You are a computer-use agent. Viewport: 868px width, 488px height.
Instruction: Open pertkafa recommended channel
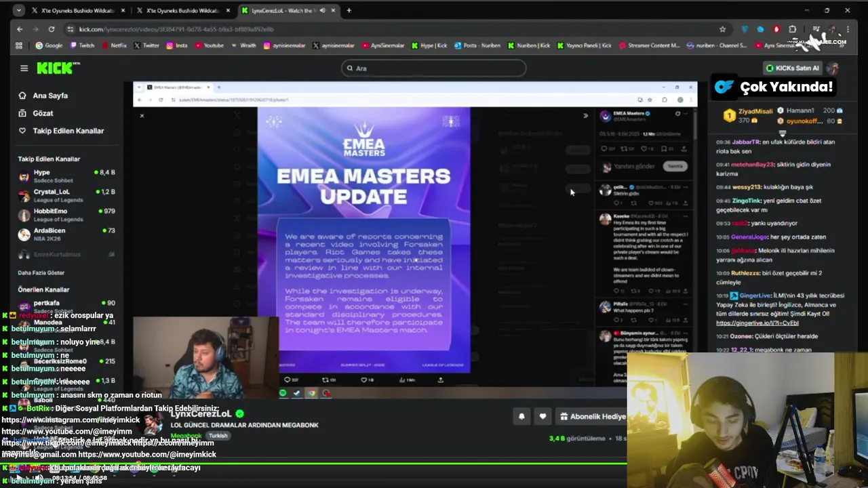pos(66,306)
